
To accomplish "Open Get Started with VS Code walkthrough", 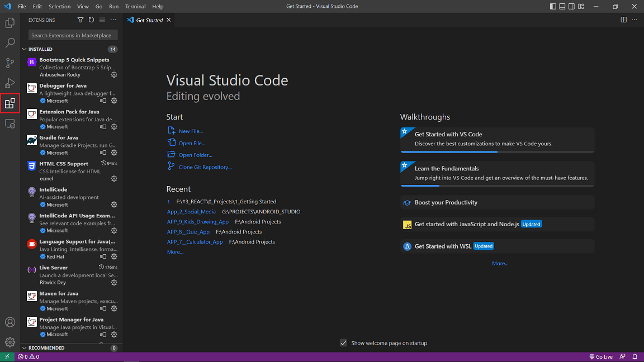I will pyautogui.click(x=498, y=140).
